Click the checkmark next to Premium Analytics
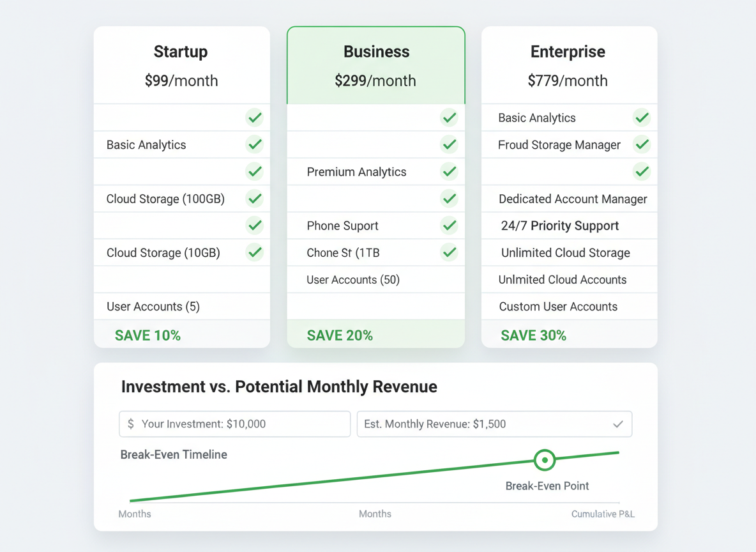Viewport: 756px width, 552px height. point(449,171)
